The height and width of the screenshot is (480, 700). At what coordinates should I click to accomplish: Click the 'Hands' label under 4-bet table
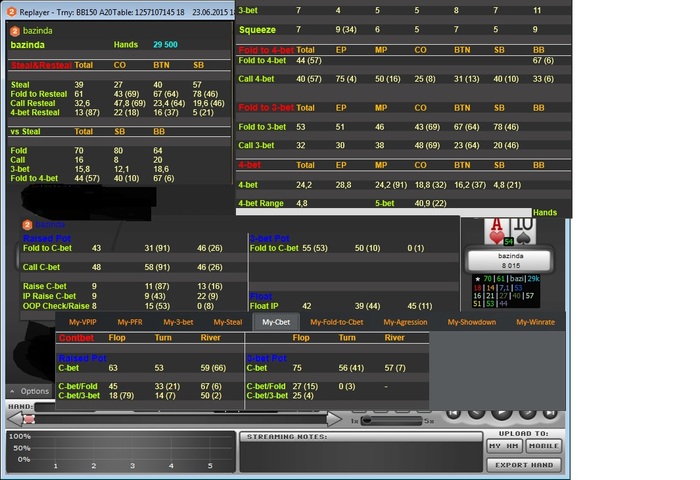tap(545, 213)
